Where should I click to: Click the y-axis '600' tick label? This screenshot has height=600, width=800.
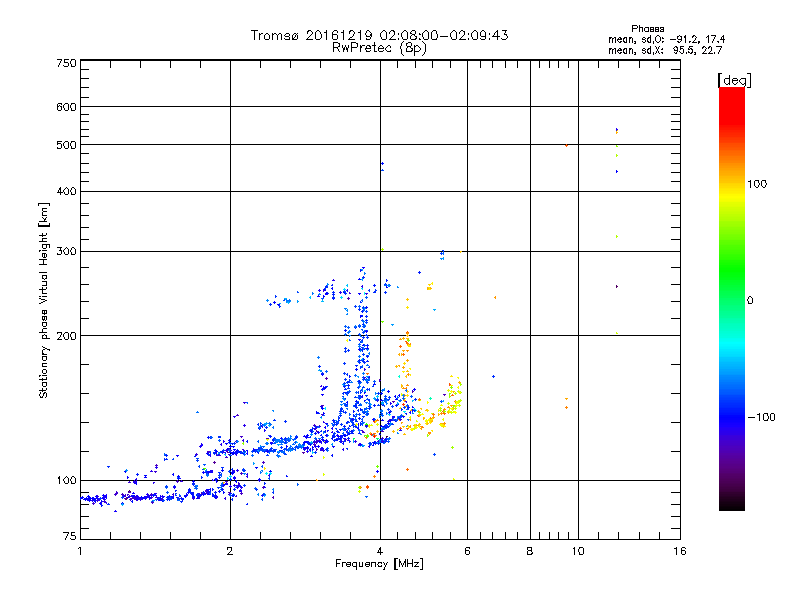click(x=66, y=107)
